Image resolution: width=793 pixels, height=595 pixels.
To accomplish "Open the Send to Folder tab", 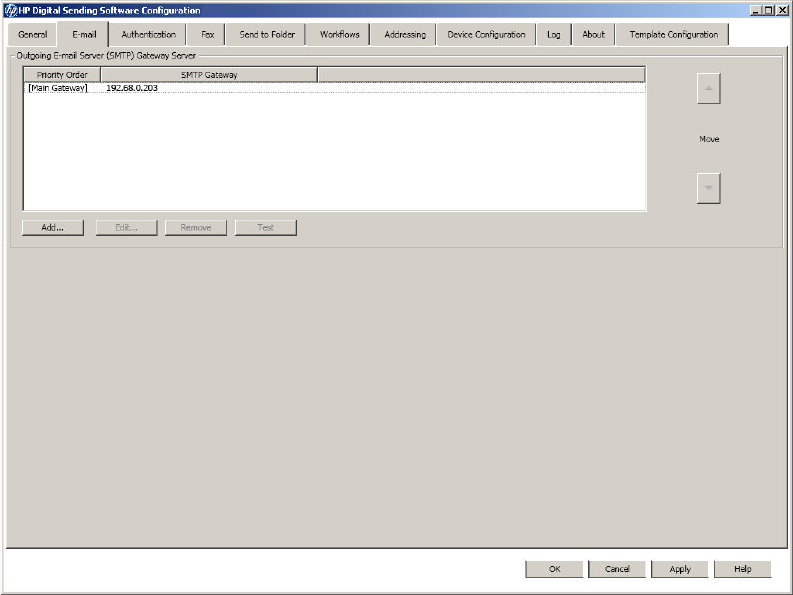I will pyautogui.click(x=267, y=34).
